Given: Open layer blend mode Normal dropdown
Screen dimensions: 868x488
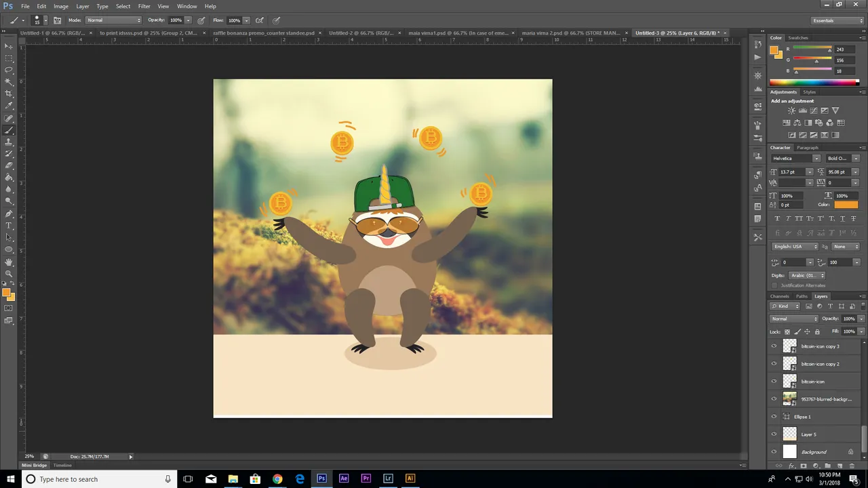Looking at the screenshot, I should coord(795,319).
